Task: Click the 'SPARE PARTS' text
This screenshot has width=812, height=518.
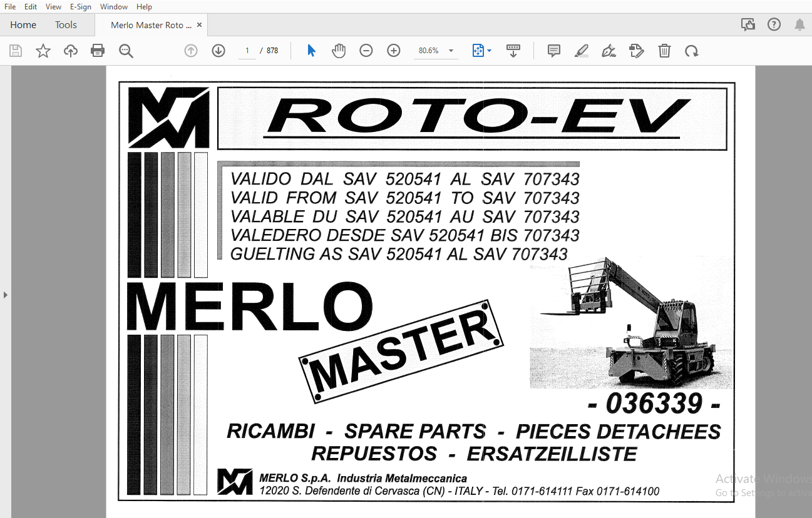Action: 415,432
